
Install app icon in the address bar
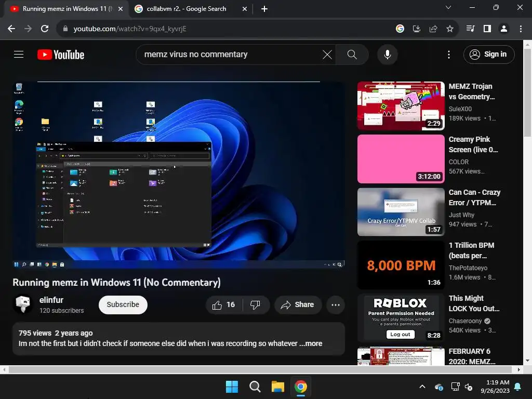click(x=417, y=29)
